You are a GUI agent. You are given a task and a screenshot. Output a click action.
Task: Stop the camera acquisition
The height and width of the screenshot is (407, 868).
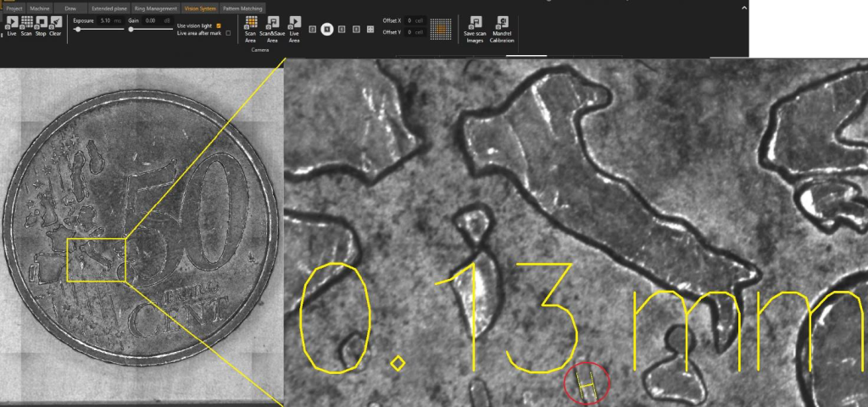(x=41, y=22)
